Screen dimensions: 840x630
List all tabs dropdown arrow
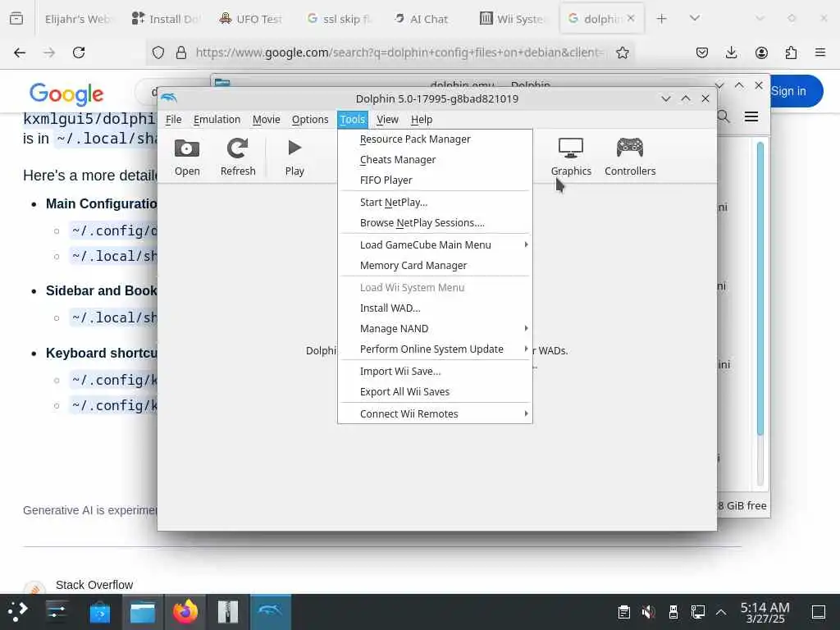pos(695,19)
